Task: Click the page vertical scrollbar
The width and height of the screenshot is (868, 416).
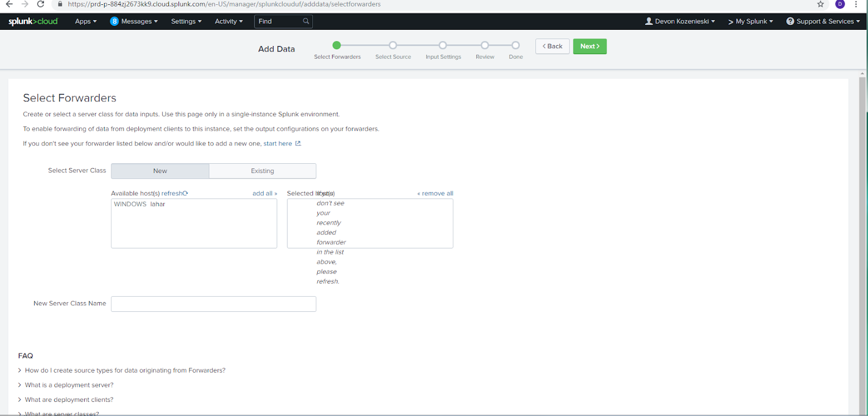Action: [x=863, y=246]
